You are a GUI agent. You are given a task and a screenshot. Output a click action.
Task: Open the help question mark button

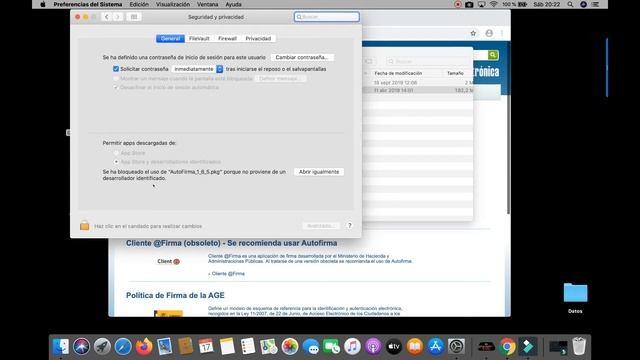[349, 225]
